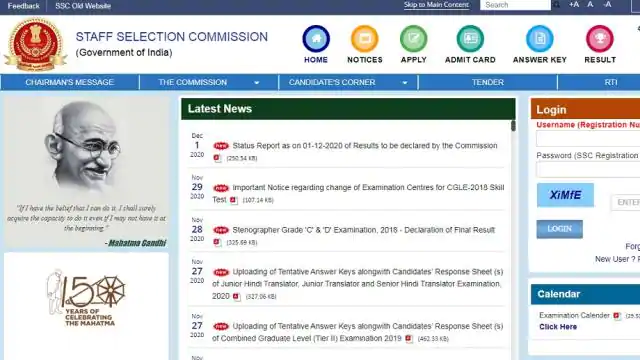Select the Admit Card icon
Viewport: 640px width, 360px height.
[470, 39]
